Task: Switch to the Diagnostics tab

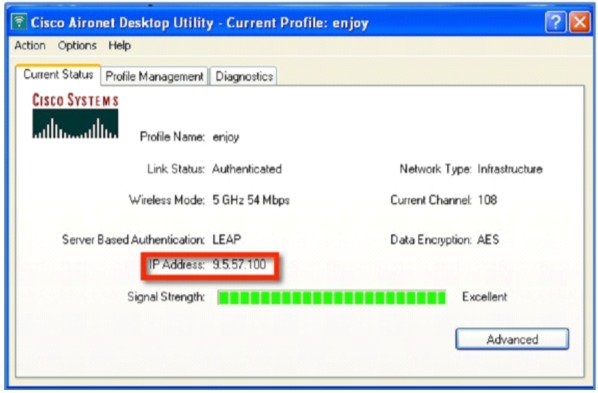Action: pos(244,76)
